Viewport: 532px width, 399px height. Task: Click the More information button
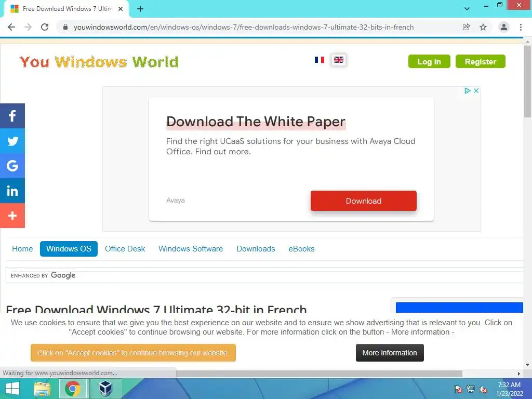point(390,353)
